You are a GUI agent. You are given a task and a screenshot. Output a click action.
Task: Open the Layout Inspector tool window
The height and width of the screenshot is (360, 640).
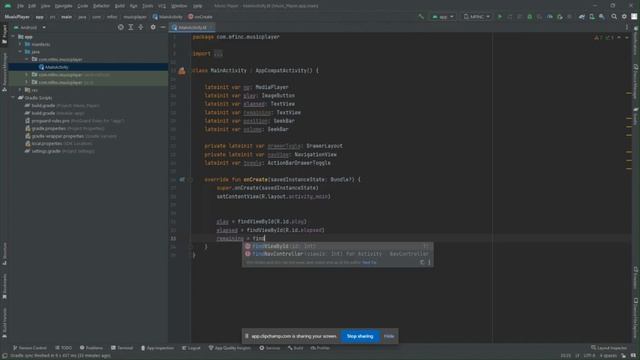click(609, 348)
